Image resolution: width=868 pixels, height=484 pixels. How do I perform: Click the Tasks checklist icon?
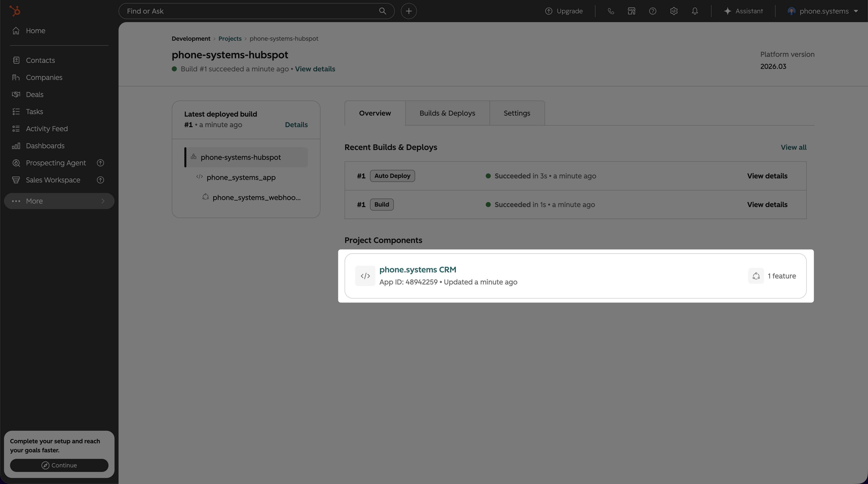[x=16, y=112]
